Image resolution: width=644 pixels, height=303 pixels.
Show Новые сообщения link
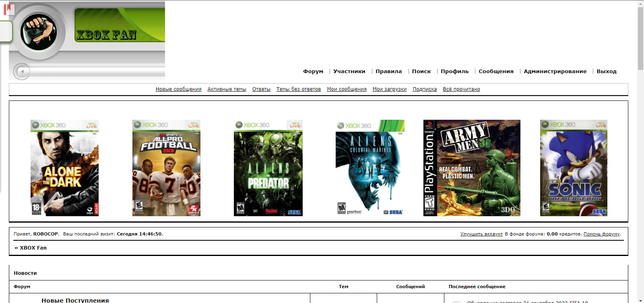click(179, 89)
